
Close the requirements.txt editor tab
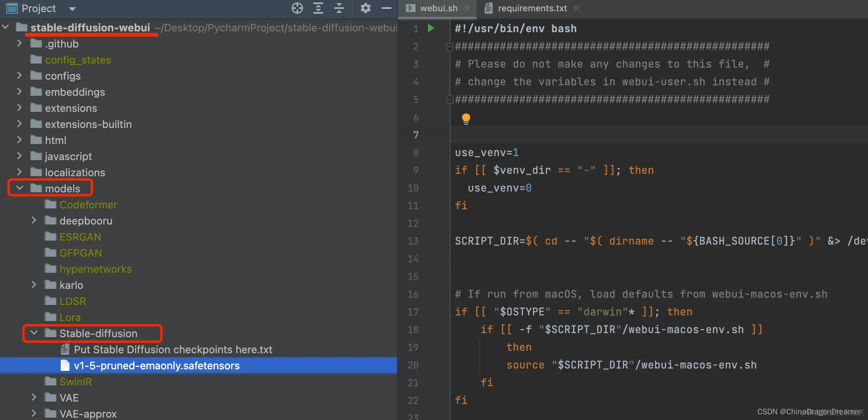point(576,8)
